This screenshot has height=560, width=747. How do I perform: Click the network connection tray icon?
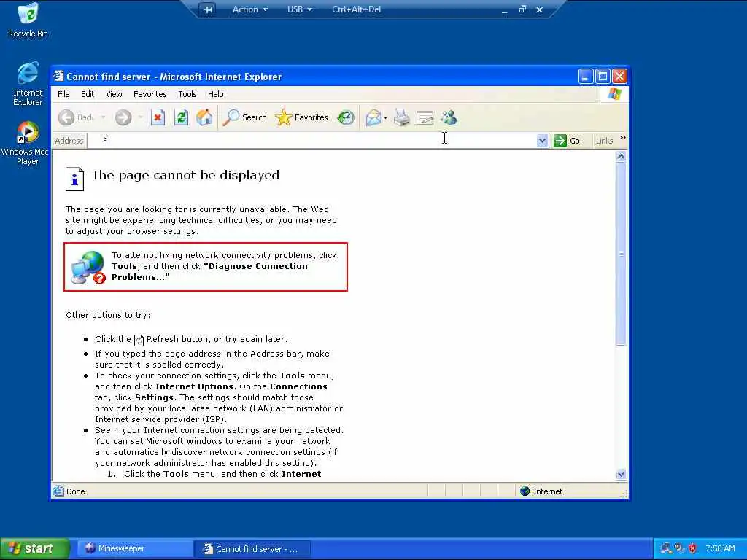tap(665, 548)
